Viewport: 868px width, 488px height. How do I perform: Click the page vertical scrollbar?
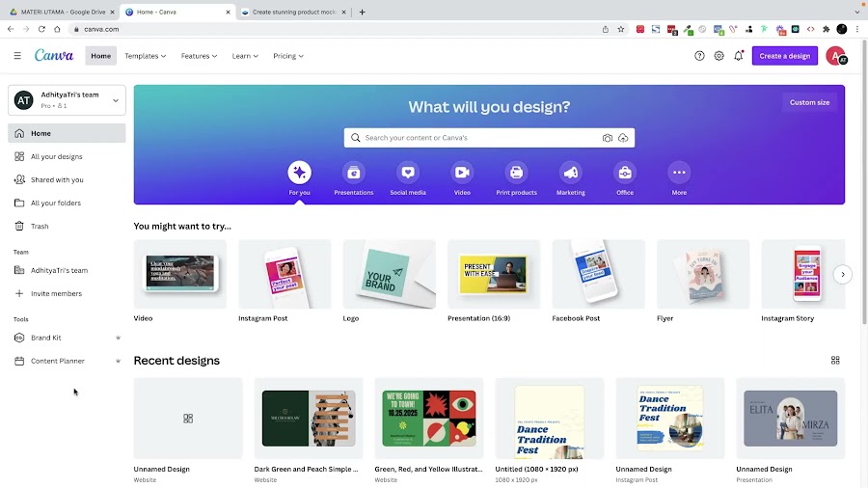(x=864, y=182)
